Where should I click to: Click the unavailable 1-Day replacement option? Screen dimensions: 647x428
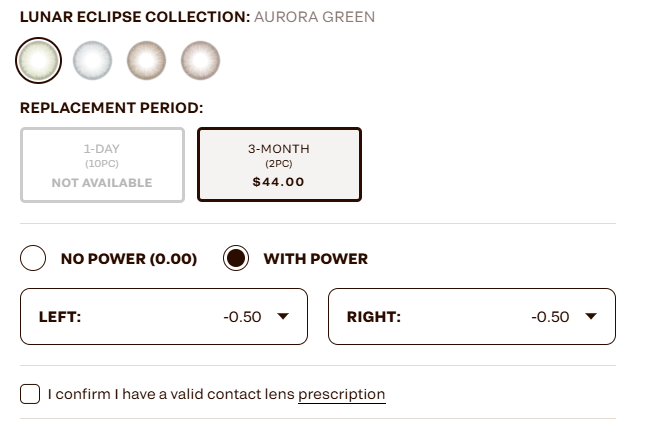(102, 164)
